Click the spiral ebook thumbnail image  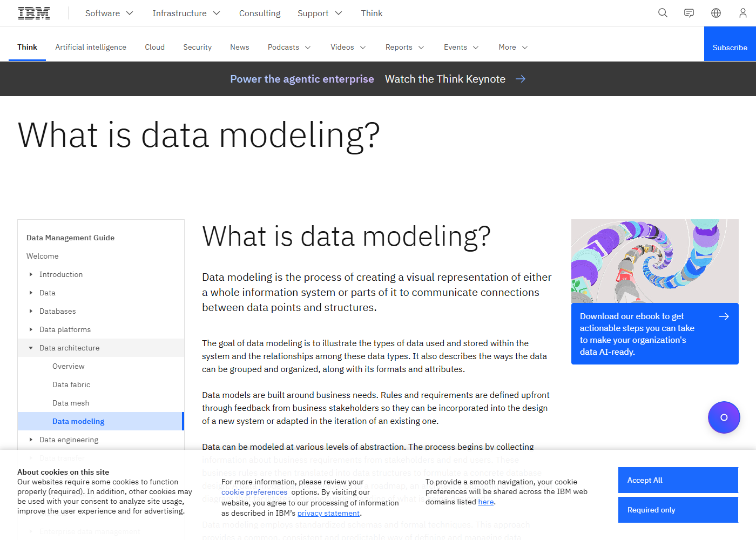(x=655, y=261)
